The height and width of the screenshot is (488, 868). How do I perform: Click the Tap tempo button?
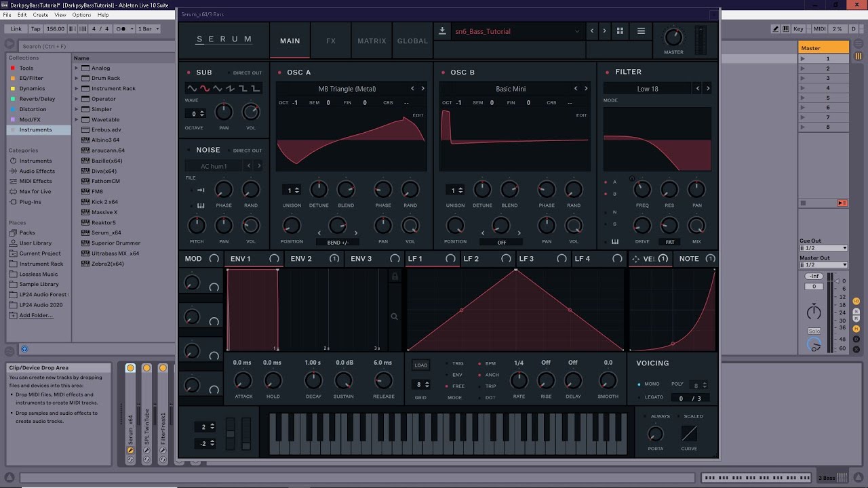click(36, 28)
